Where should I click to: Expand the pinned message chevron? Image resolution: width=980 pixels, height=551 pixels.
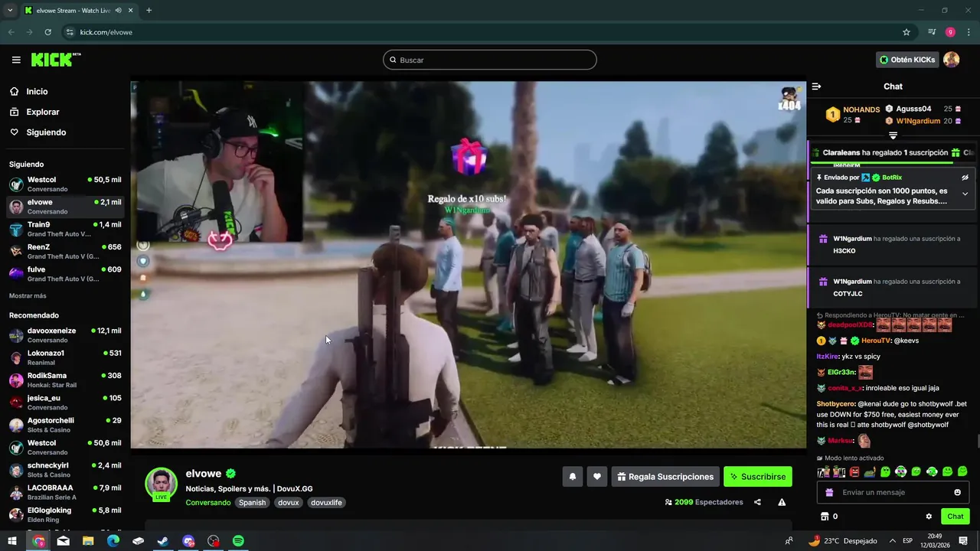coord(965,194)
